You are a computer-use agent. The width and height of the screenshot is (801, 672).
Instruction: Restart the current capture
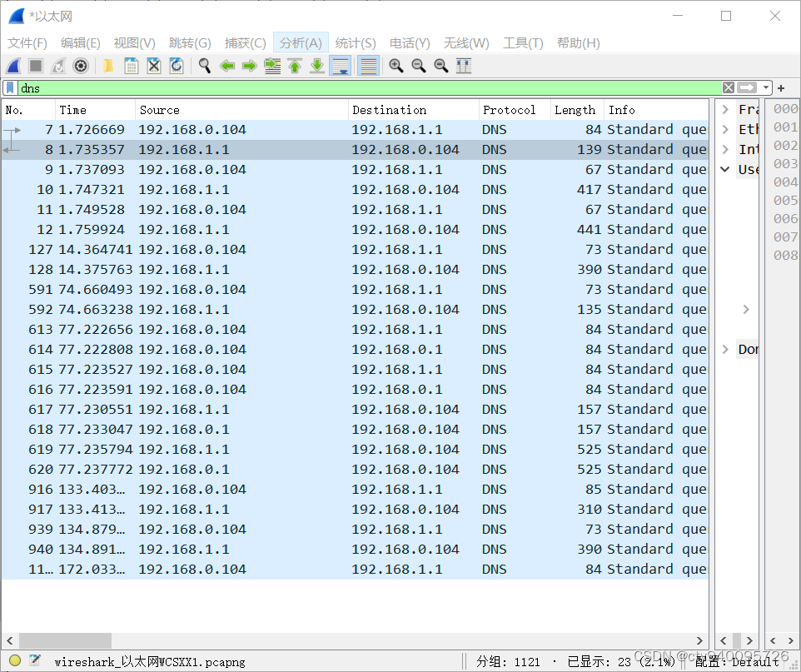pyautogui.click(x=58, y=66)
